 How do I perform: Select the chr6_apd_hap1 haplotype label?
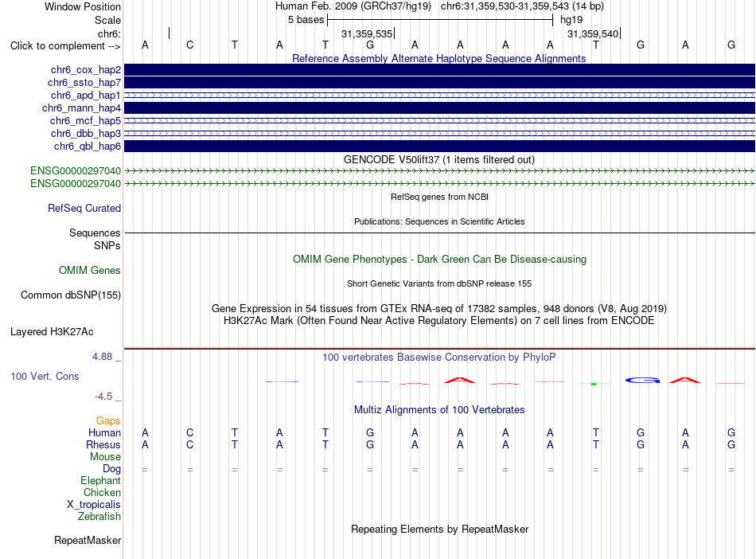coord(86,96)
